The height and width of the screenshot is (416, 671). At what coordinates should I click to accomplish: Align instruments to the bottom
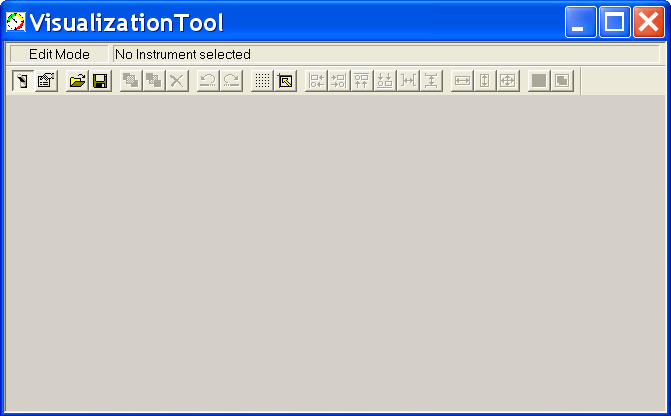[x=385, y=80]
